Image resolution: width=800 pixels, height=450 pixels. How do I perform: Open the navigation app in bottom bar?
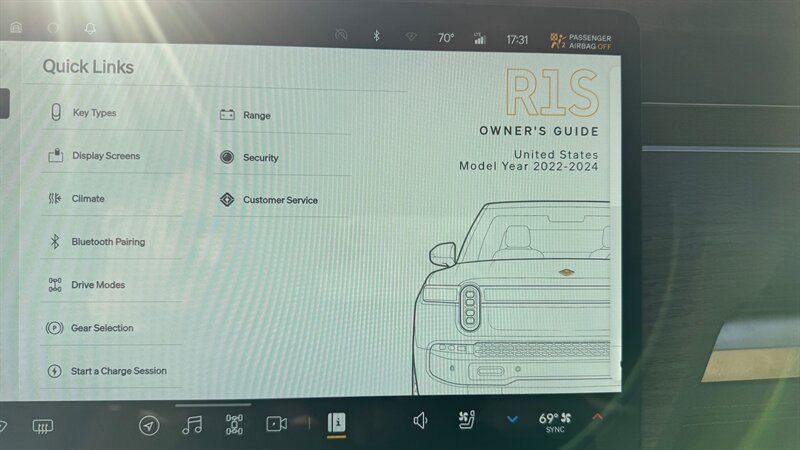click(148, 426)
